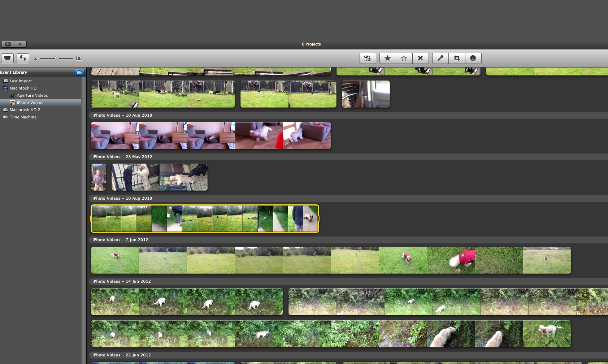Unmark the selection with the hollow star
Viewport: 608px width, 364px height.
pos(404,58)
